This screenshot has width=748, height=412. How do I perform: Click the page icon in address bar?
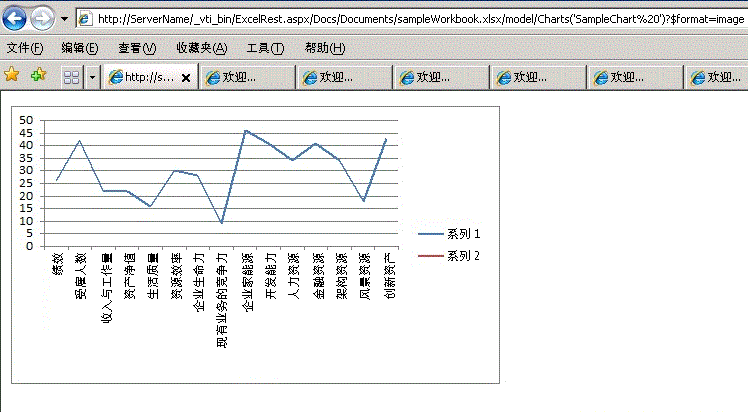84,19
